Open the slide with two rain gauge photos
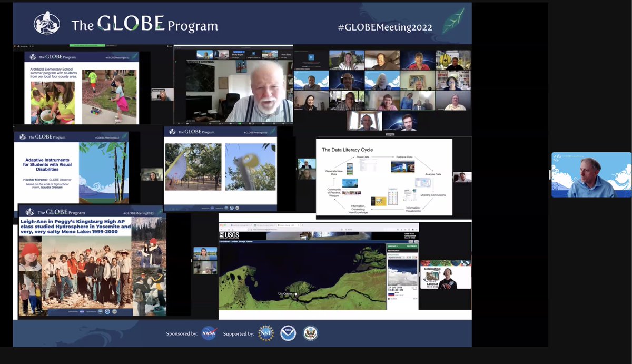Screen dimensions: 632x364 pos(220,169)
